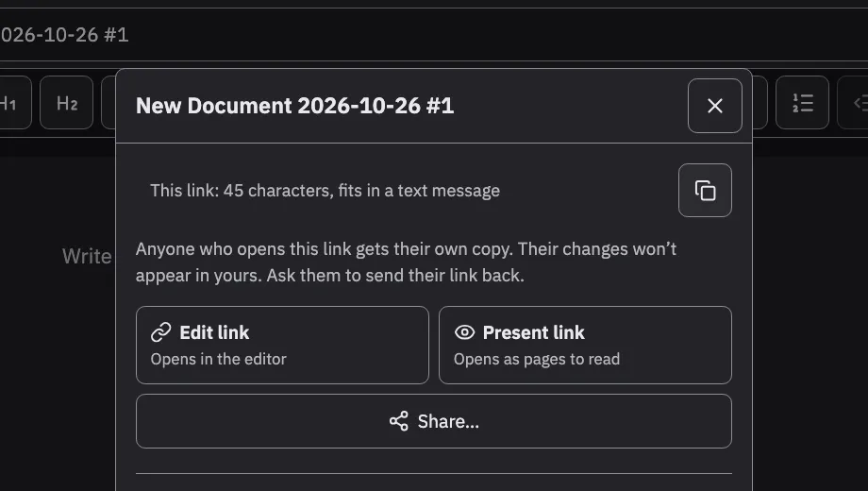Copy the share link with the copy icon
The height and width of the screenshot is (491, 868).
tap(705, 190)
